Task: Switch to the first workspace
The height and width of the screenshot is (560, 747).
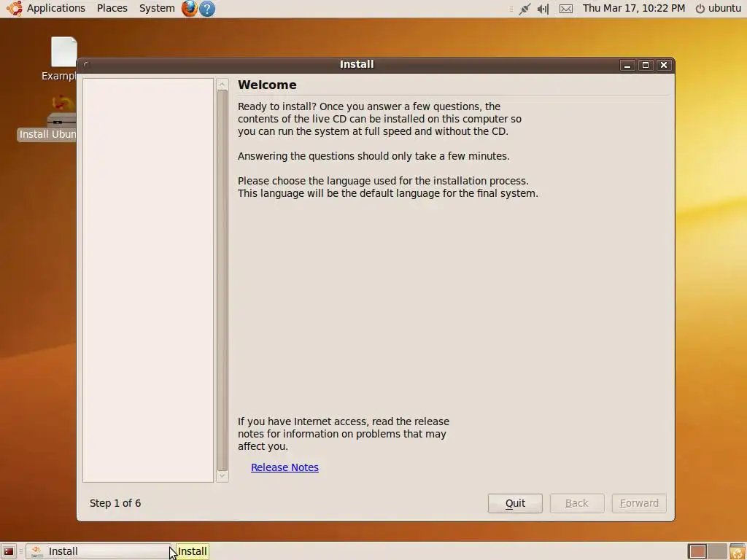Action: click(x=697, y=551)
